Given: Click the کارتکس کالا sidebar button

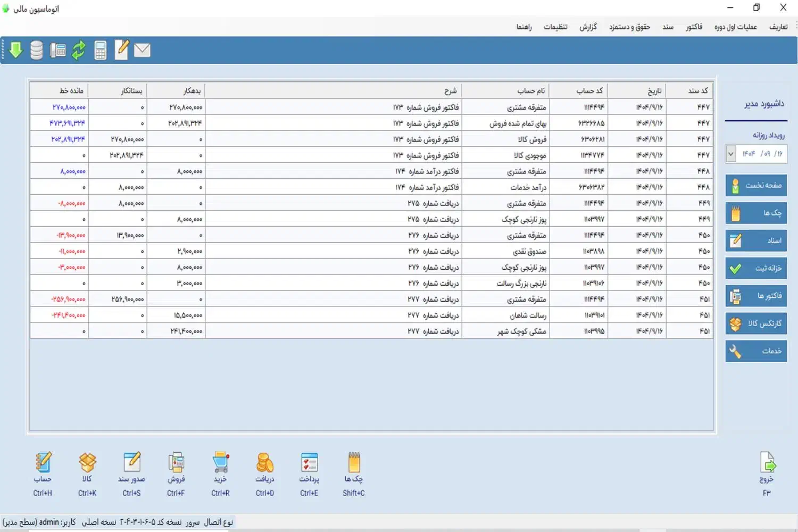Looking at the screenshot, I should [756, 323].
